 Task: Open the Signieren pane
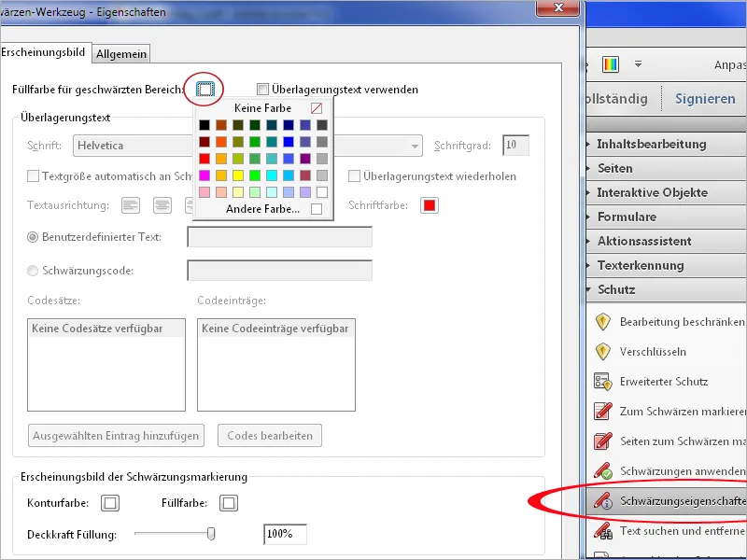pyautogui.click(x=705, y=99)
